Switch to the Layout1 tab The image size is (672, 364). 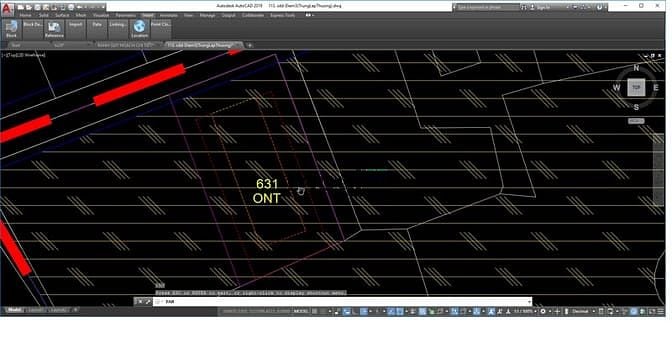[36, 310]
